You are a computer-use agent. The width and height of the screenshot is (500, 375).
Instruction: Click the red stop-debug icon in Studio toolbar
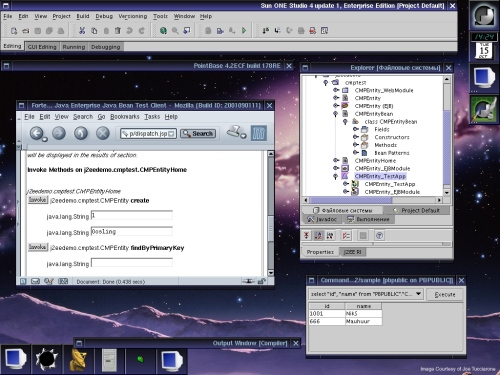click(x=313, y=31)
